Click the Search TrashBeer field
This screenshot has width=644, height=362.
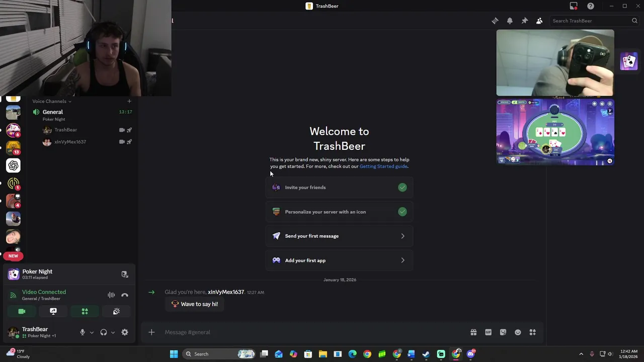(594, 21)
